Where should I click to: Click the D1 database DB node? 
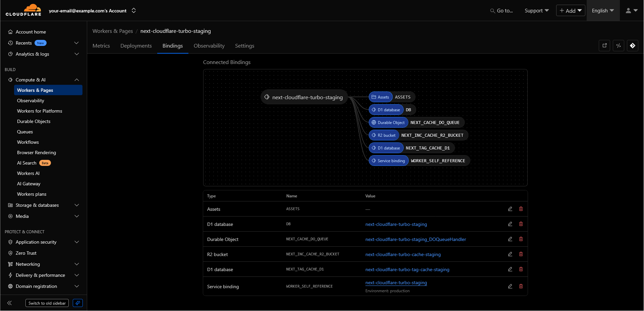[393, 110]
